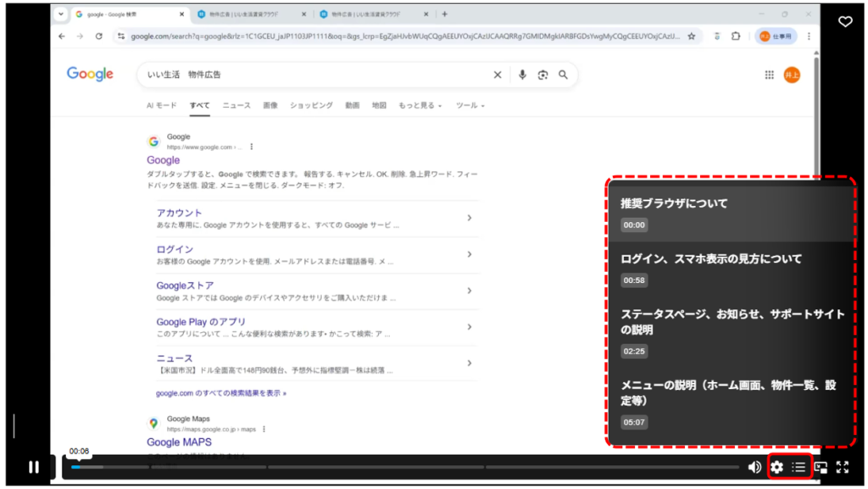Jump to chapter メニューの説明（ホーム画面、物件一覧、設定等）
Image resolution: width=868 pixels, height=489 pixels.
pyautogui.click(x=731, y=403)
